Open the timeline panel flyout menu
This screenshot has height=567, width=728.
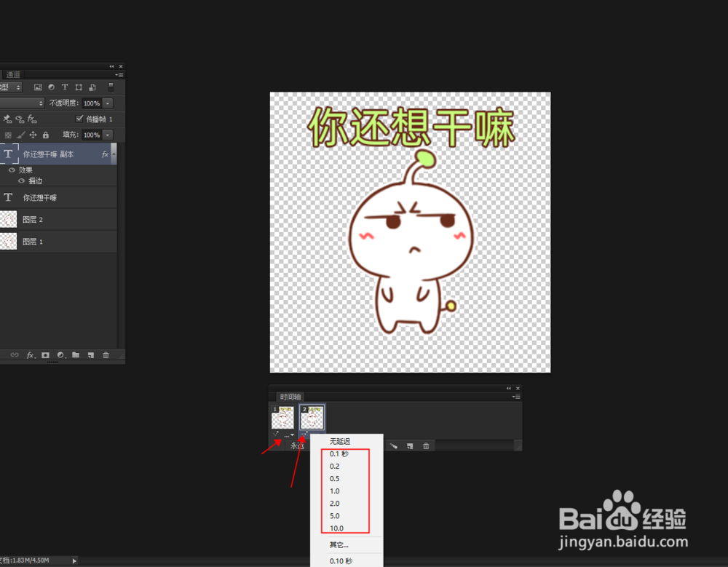(x=516, y=397)
